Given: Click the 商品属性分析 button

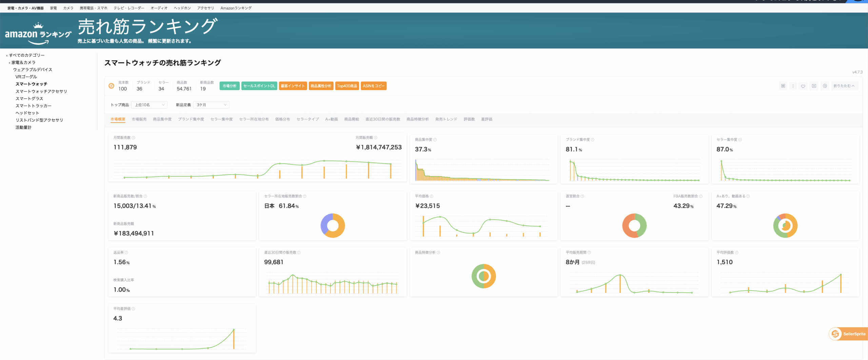Looking at the screenshot, I should pyautogui.click(x=321, y=86).
